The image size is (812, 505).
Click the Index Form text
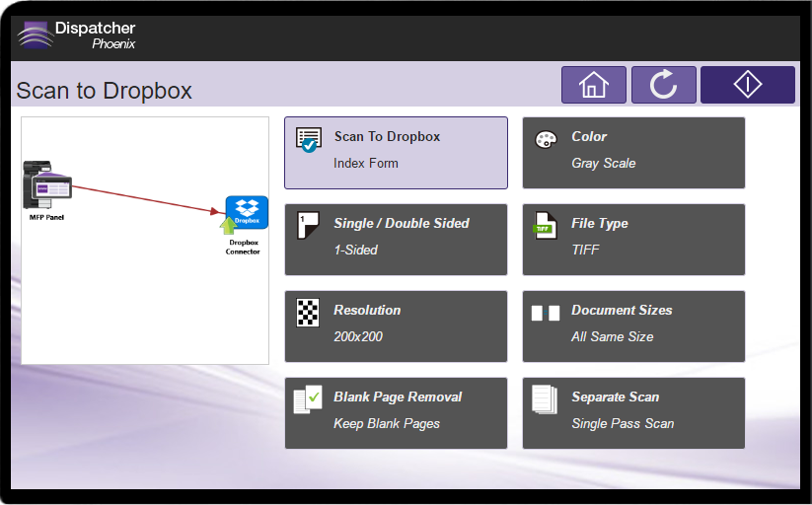coord(366,163)
